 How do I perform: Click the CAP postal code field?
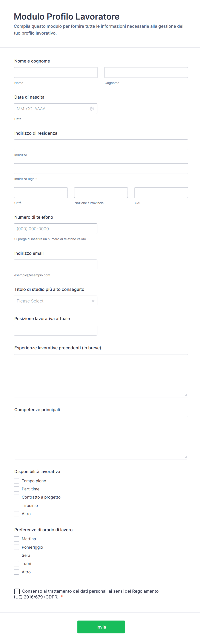point(161,193)
